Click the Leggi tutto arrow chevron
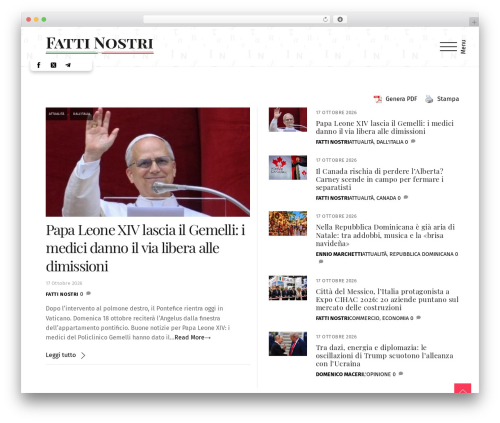 tap(83, 355)
